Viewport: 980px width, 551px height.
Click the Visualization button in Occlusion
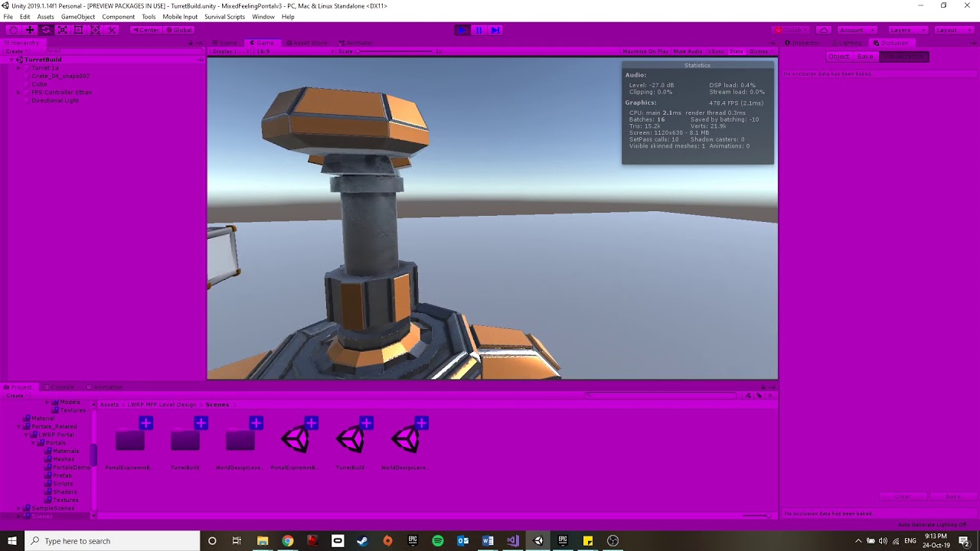point(904,57)
